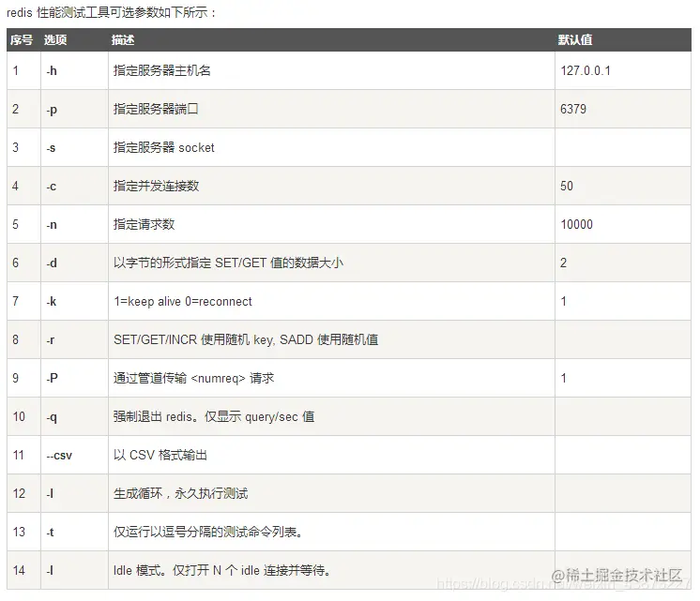Click the "1=keep alive 0=reconnect" description

[x=183, y=302]
